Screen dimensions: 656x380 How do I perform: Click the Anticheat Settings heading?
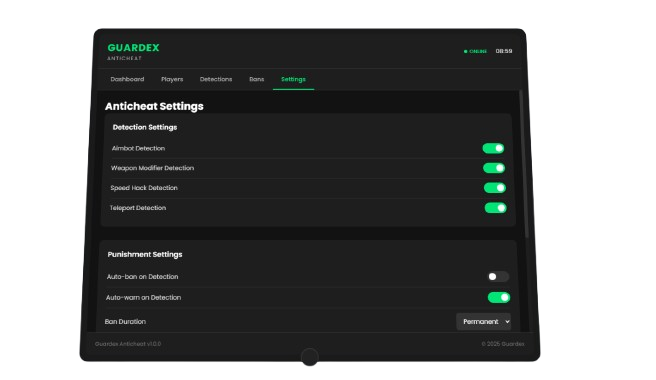pyautogui.click(x=154, y=106)
